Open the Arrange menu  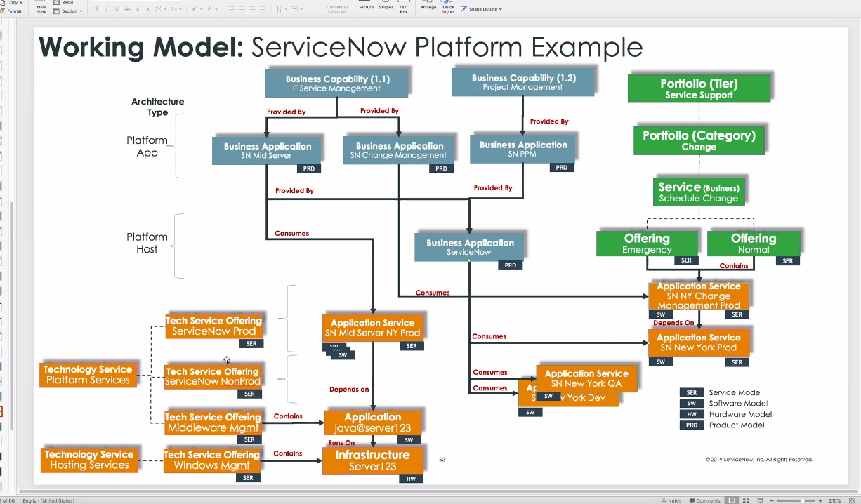pyautogui.click(x=428, y=6)
